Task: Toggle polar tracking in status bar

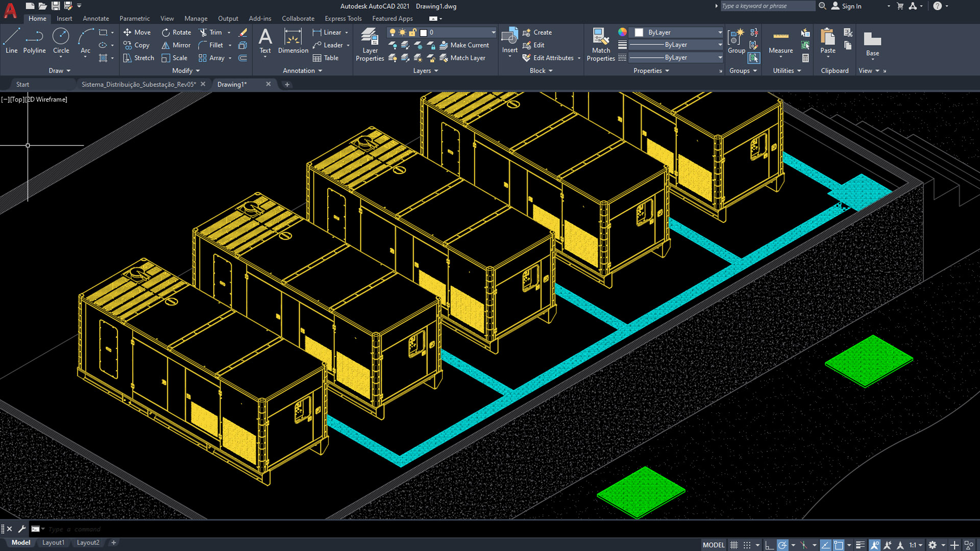Action: click(782, 545)
